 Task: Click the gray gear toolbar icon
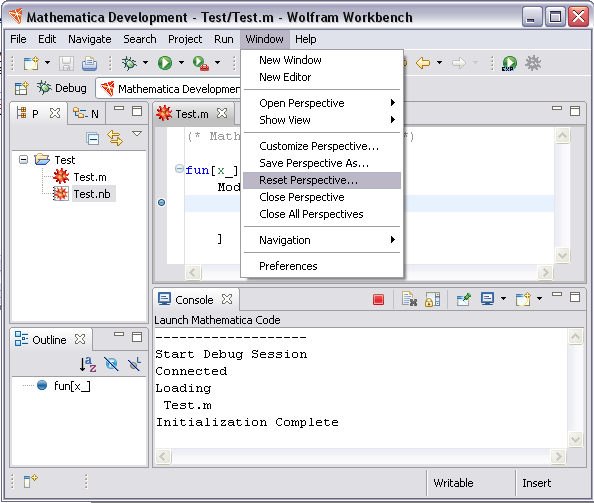[x=533, y=63]
